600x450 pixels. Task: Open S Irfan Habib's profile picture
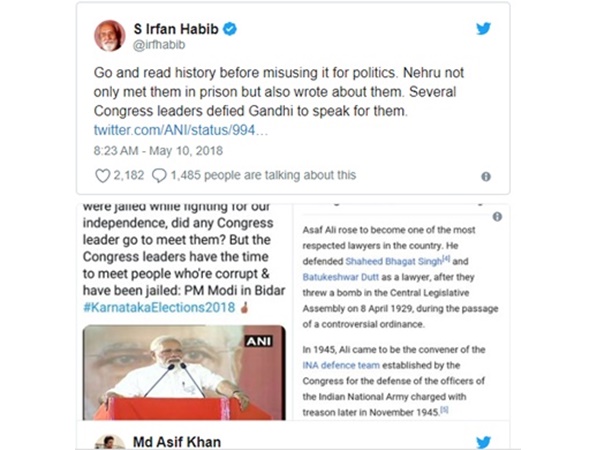click(110, 36)
